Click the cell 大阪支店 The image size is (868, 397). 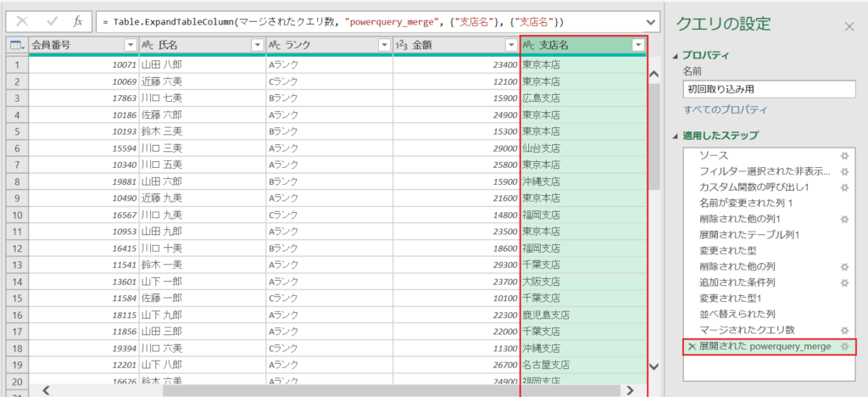583,282
